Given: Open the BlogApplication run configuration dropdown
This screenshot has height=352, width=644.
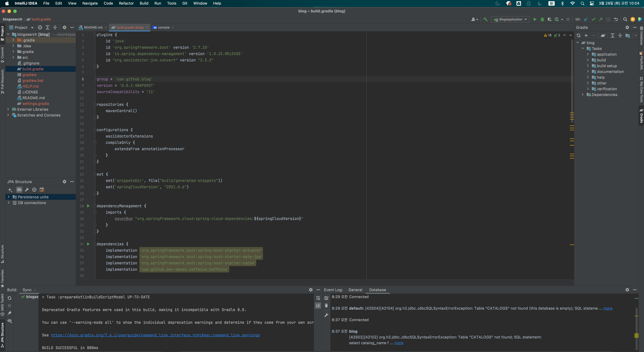Looking at the screenshot, I should click(x=511, y=19).
